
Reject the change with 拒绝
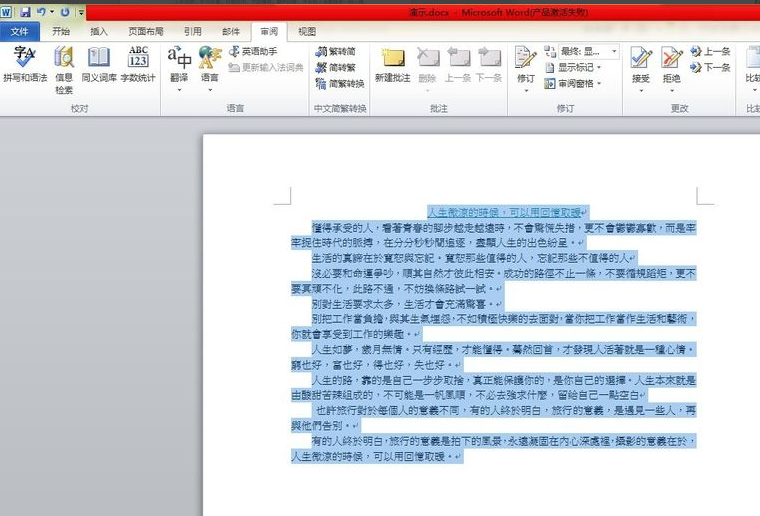(672, 63)
